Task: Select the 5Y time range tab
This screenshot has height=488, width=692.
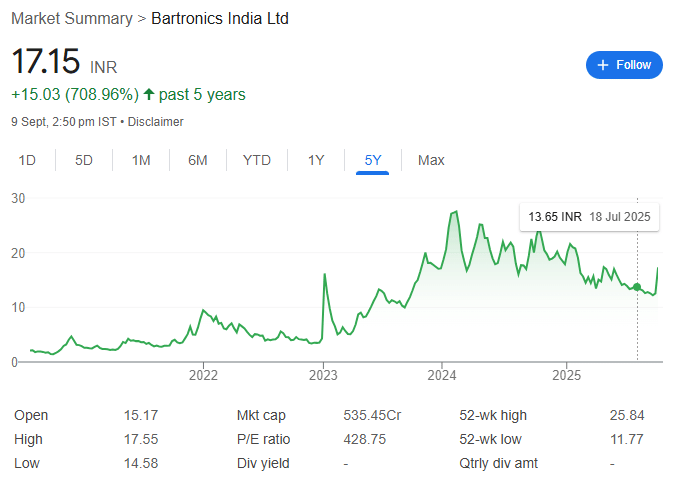Action: coord(372,160)
